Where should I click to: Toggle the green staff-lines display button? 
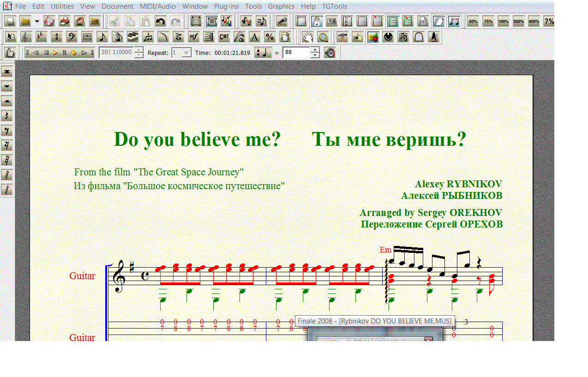tap(393, 21)
